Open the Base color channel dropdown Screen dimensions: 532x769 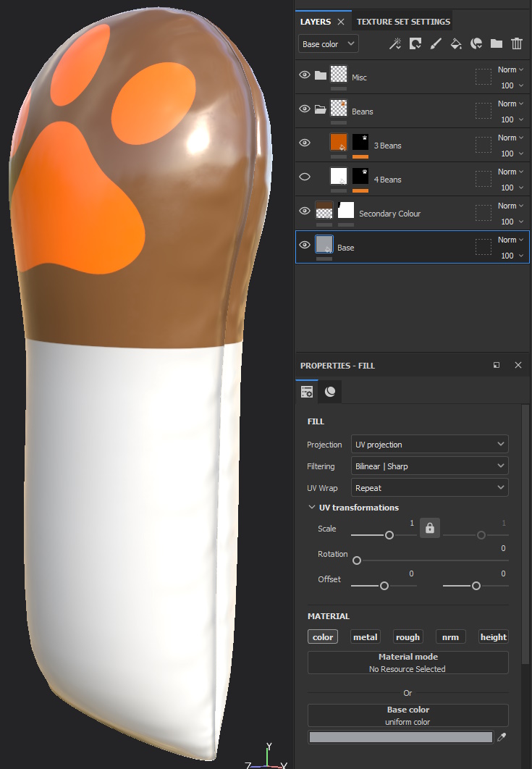click(x=328, y=44)
